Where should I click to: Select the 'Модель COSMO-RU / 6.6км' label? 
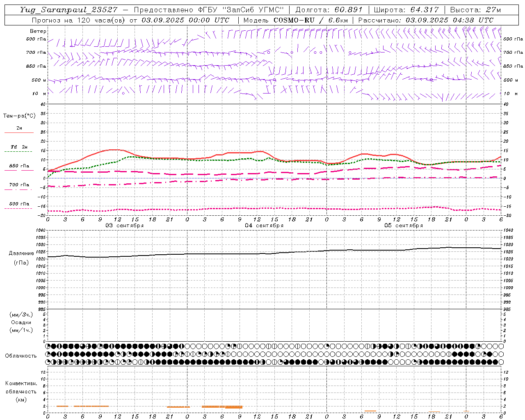295,20
